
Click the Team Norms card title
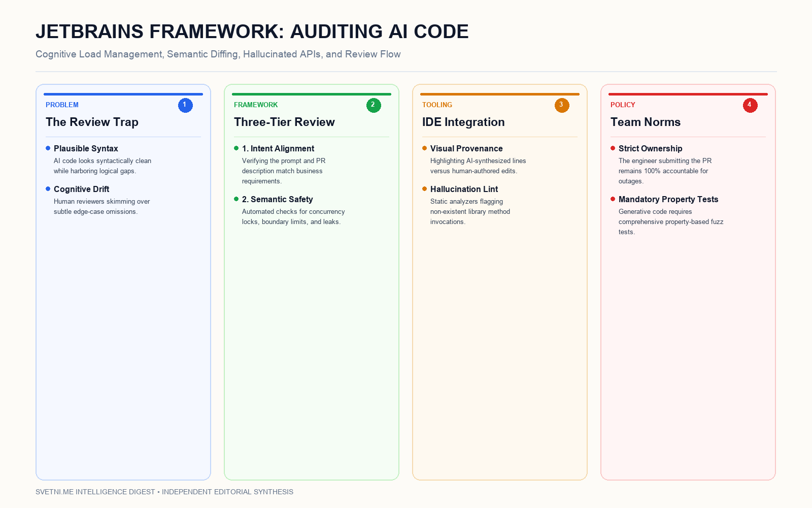[646, 122]
